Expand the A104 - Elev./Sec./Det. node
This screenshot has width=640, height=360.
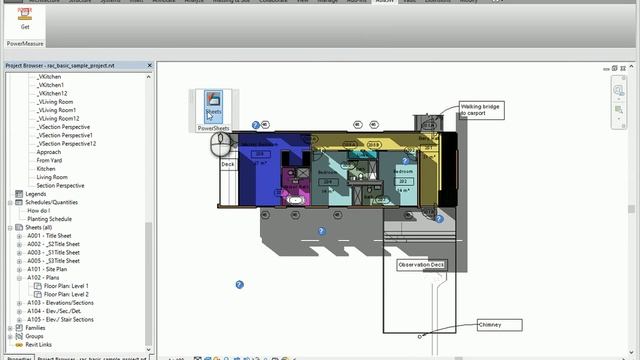tap(19, 311)
